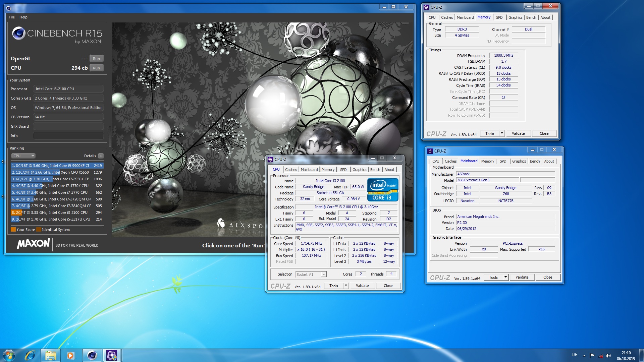Open Mainboard tab in bottom CPU-Z window
The height and width of the screenshot is (362, 644).
click(x=309, y=170)
